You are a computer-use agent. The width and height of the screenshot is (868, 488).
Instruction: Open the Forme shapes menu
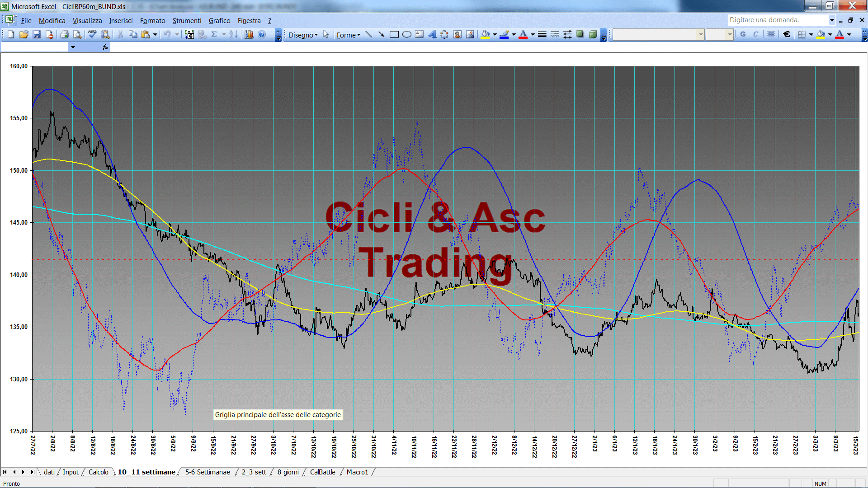point(348,35)
